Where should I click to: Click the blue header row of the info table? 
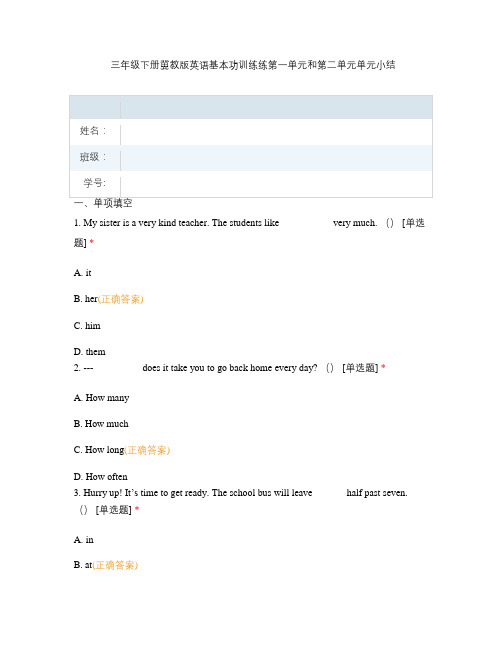tap(251, 108)
